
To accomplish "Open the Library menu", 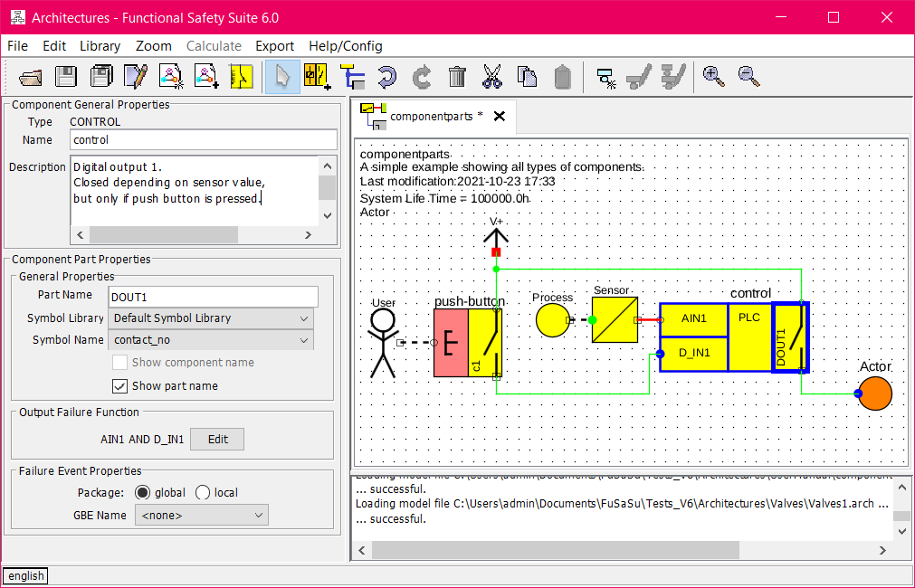I will 100,46.
